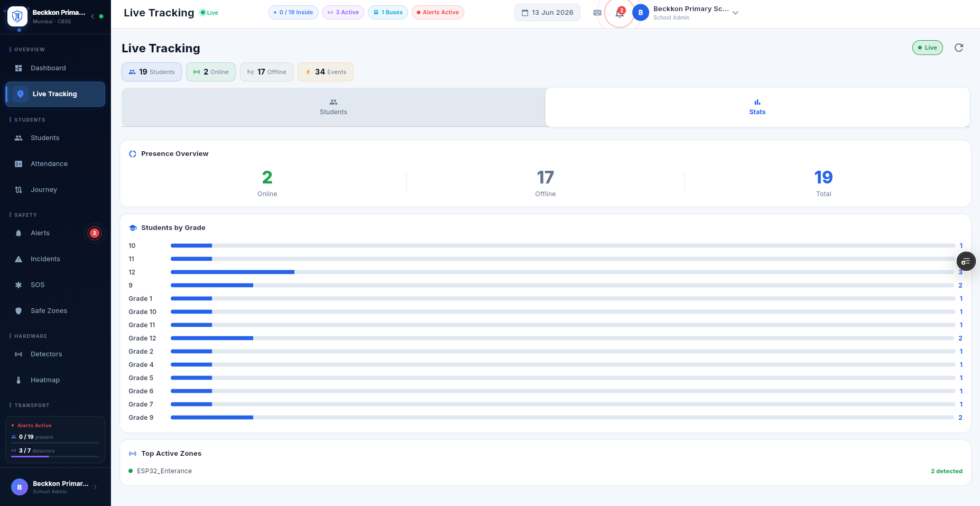Click the 0 / 19 Inside chip

coord(293,13)
